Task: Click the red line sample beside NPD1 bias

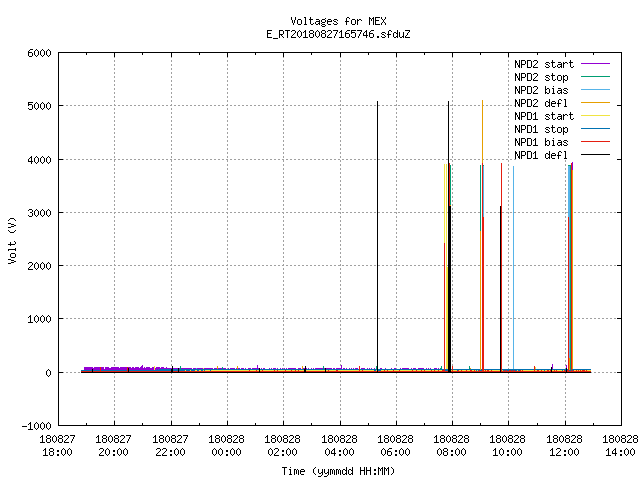Action: point(596,142)
